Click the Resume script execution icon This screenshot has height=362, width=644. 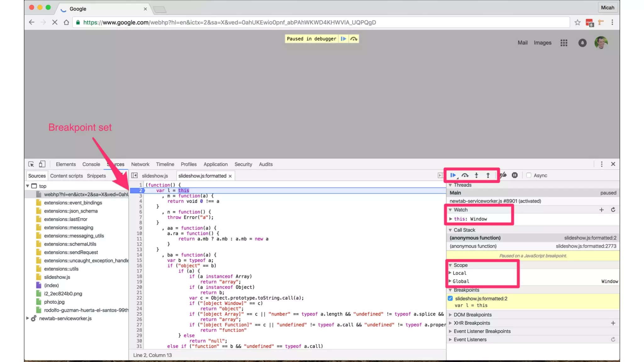click(x=453, y=175)
